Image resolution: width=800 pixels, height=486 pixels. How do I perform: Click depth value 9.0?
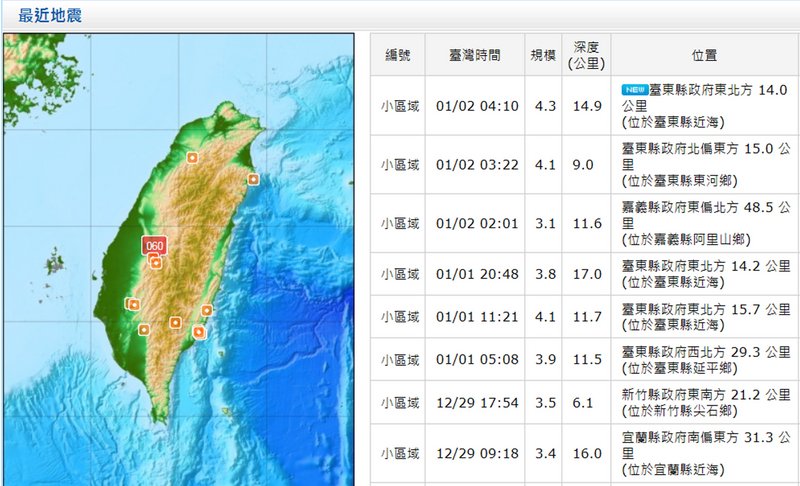pos(583,165)
